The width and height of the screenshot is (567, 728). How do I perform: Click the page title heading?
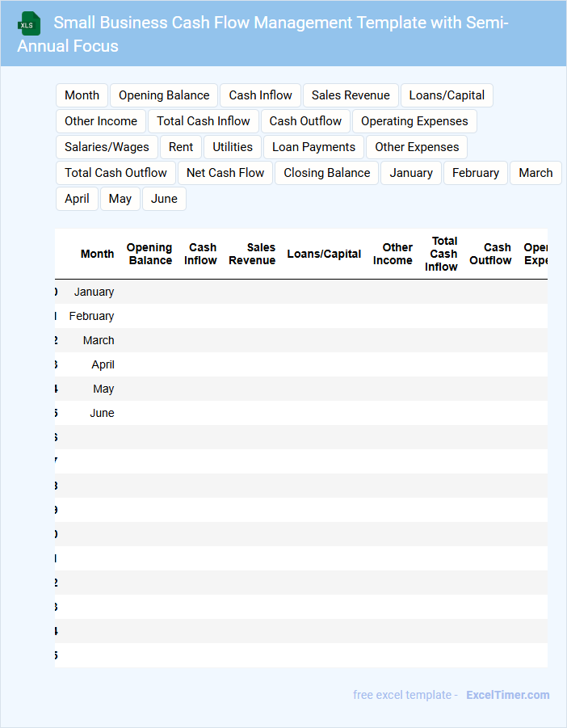point(262,35)
